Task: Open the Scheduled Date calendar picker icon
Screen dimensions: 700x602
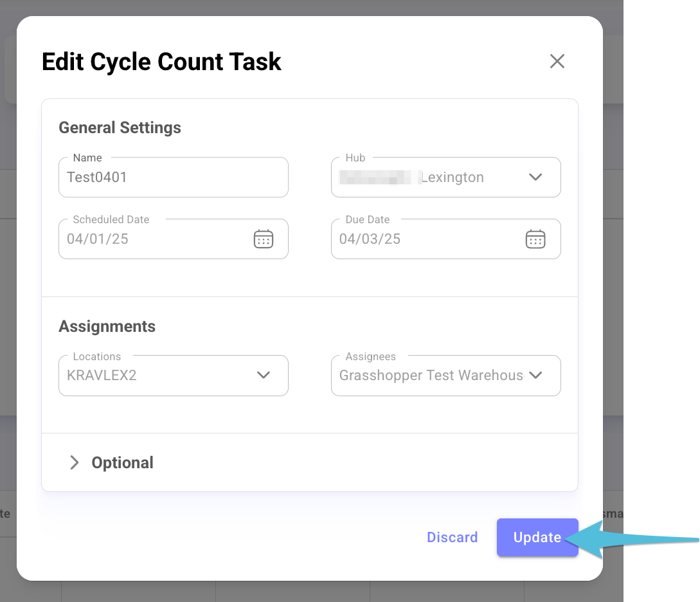Action: pyautogui.click(x=264, y=239)
